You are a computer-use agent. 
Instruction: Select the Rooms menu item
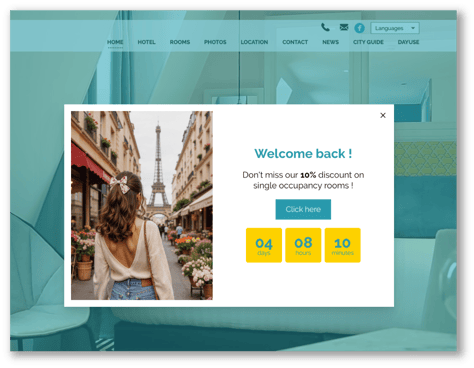click(180, 42)
